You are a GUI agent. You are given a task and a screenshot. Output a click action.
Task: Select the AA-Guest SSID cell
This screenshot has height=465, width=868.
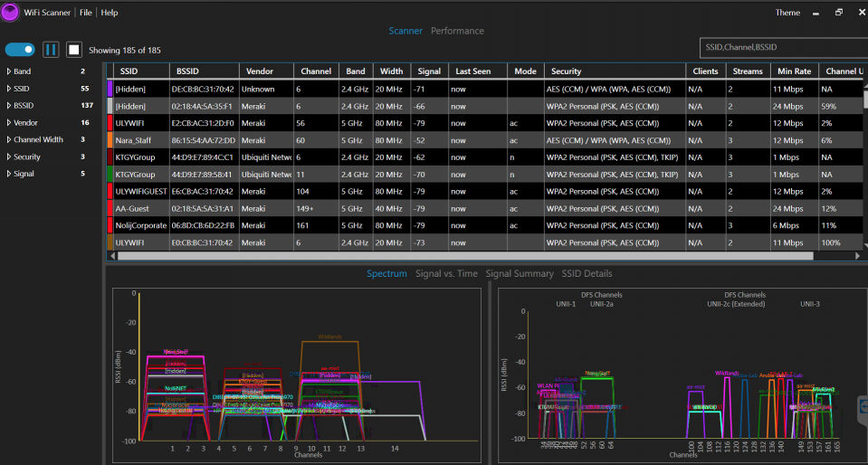pos(142,209)
